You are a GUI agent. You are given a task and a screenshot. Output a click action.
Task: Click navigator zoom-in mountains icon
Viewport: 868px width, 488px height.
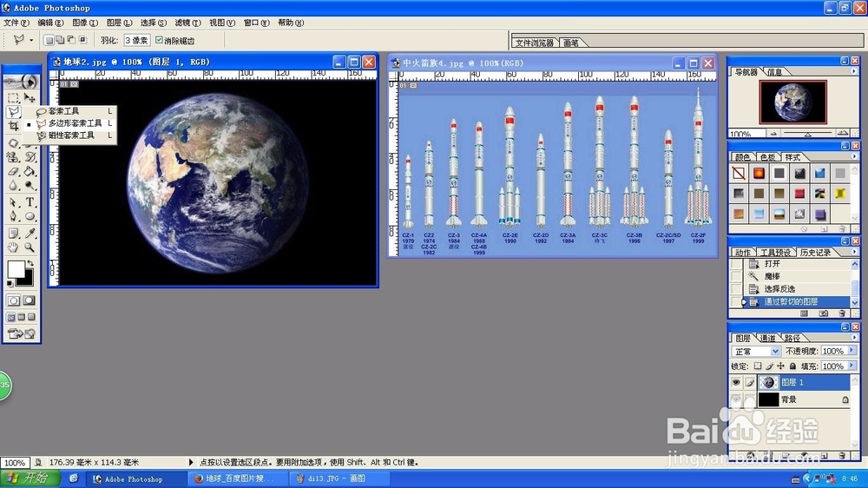(843, 133)
